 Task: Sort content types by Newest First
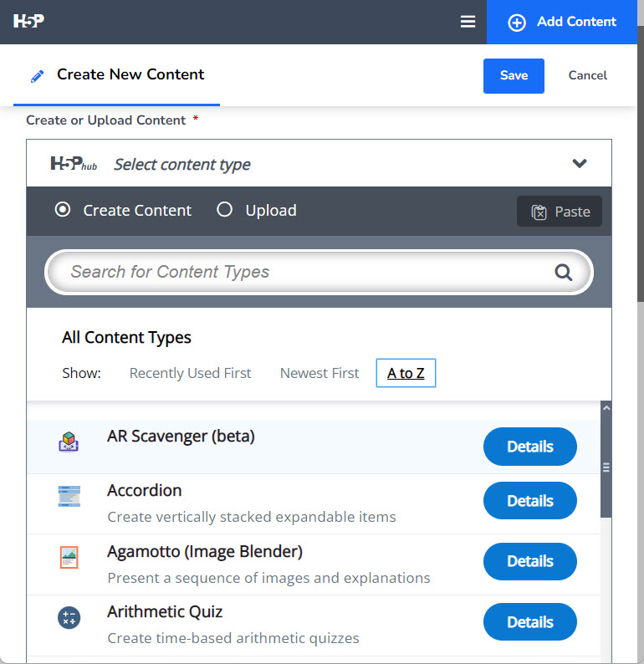(319, 373)
